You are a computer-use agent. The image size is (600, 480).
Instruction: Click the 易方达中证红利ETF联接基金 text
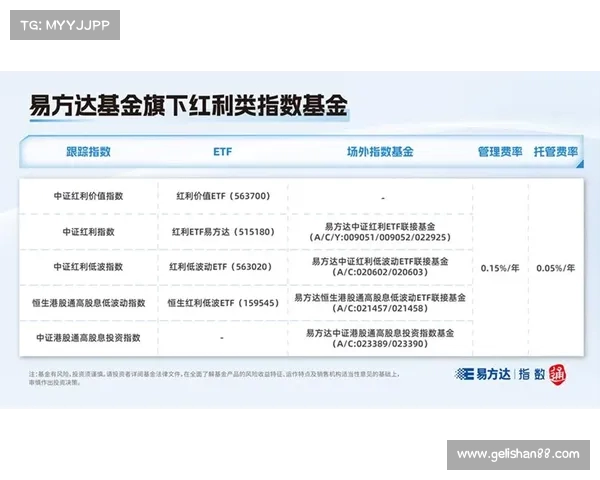click(x=380, y=226)
